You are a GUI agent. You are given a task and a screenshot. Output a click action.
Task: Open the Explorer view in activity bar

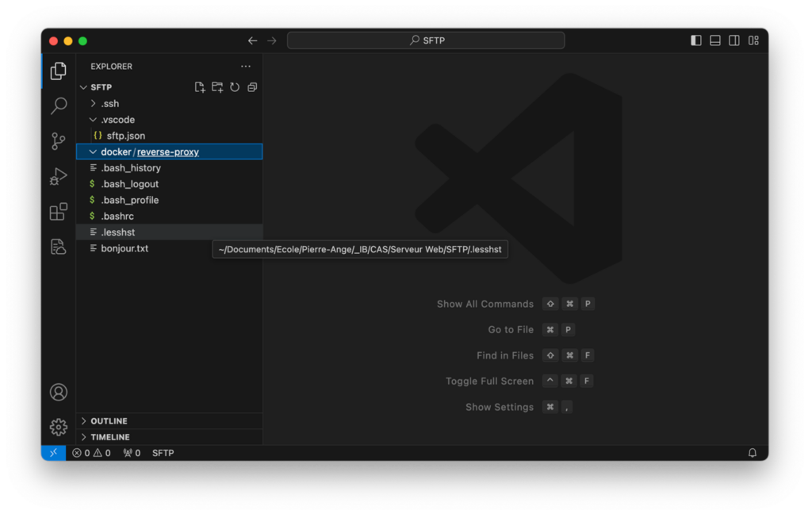pyautogui.click(x=59, y=71)
